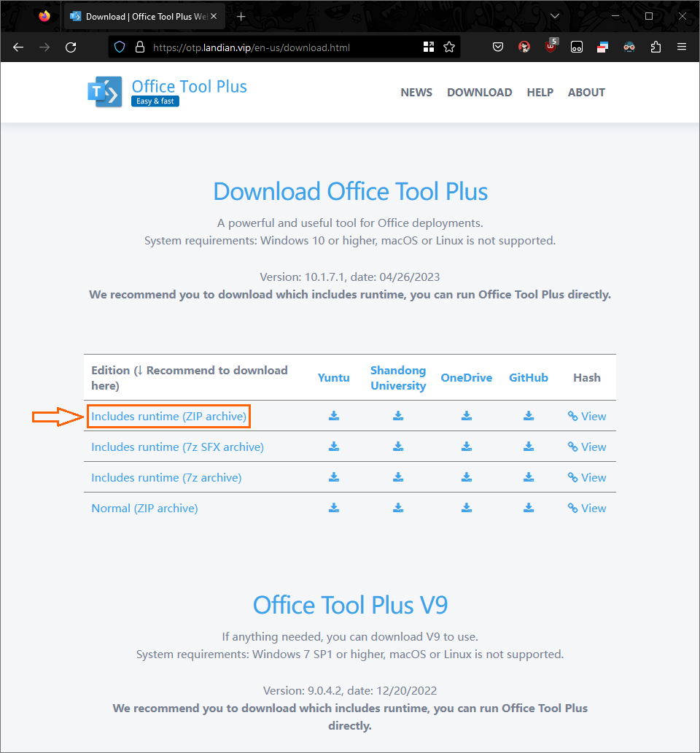
Task: Expand the site connection padlock info
Action: pos(139,47)
